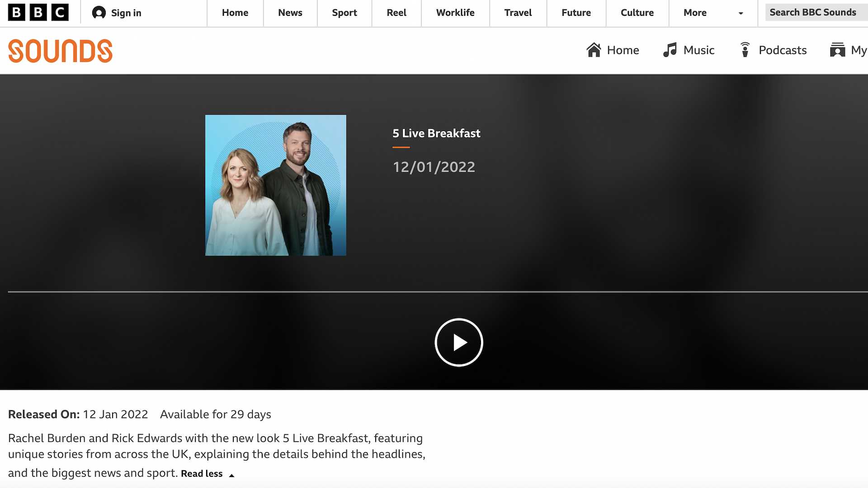Go to the BBC Home menu item
Viewport: 868px width, 488px height.
(x=235, y=13)
